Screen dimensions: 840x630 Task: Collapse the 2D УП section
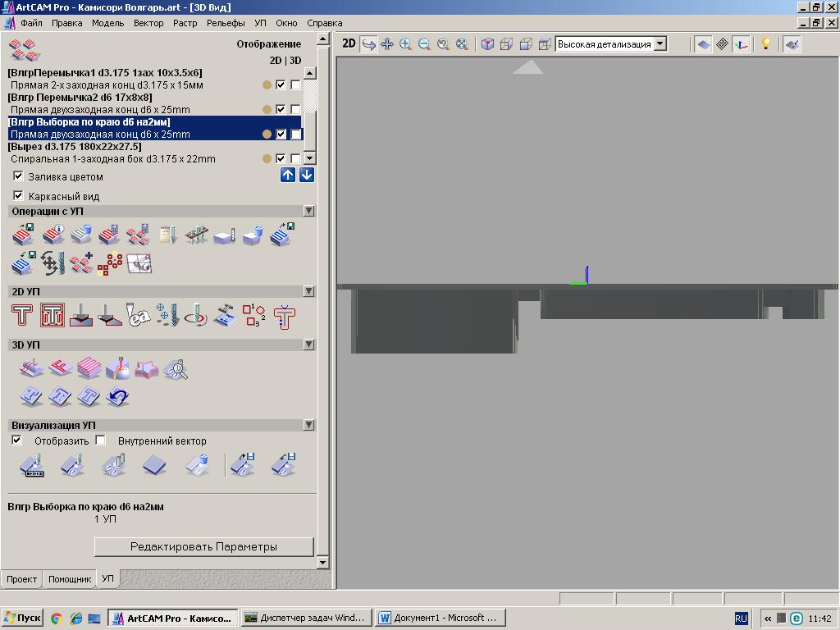[x=308, y=291]
